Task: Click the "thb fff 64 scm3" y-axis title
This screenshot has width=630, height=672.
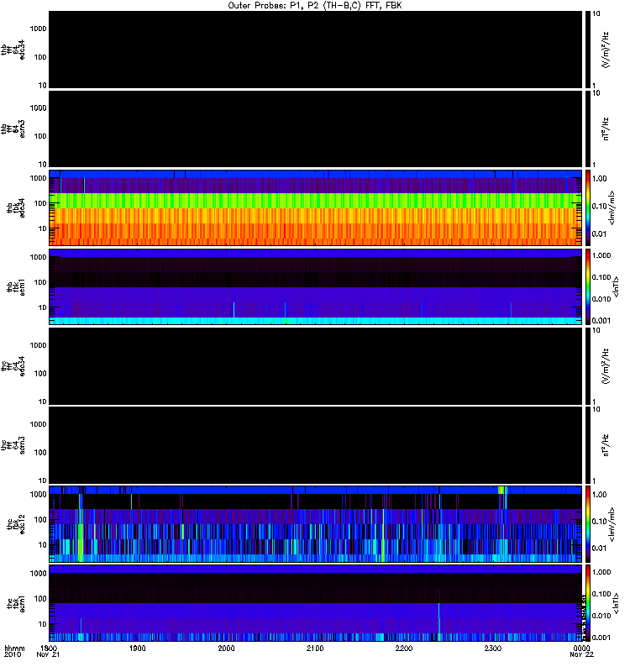Action: pos(13,129)
